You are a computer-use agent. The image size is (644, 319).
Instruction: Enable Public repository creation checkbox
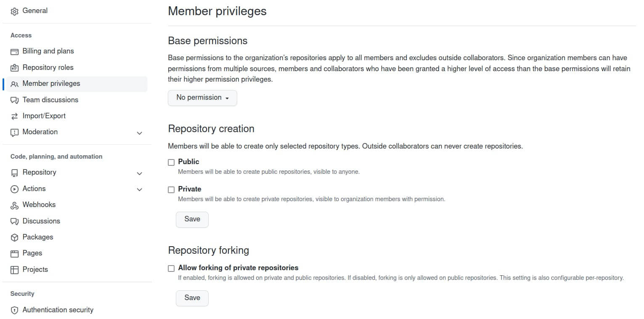click(171, 162)
